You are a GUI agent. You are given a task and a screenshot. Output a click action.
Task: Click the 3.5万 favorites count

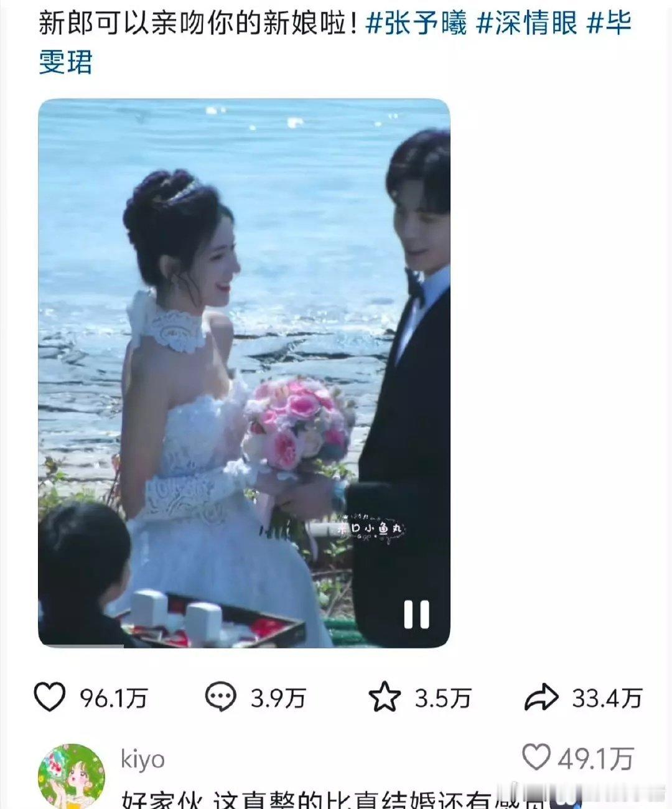click(x=442, y=698)
